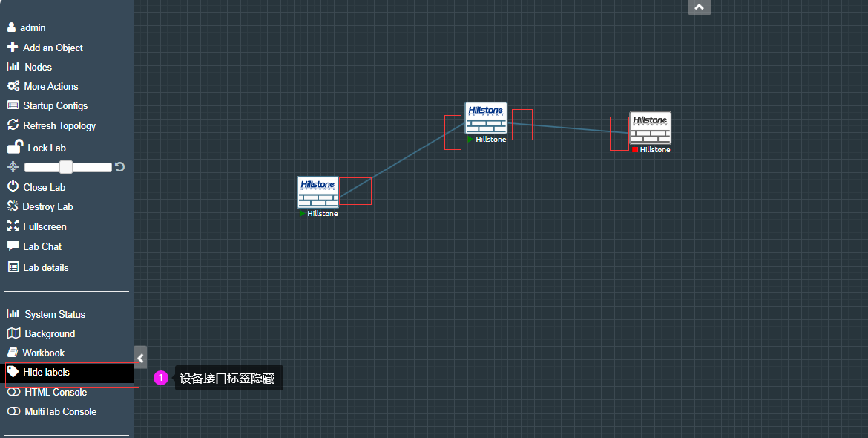Click the Workbook book icon

[12, 353]
